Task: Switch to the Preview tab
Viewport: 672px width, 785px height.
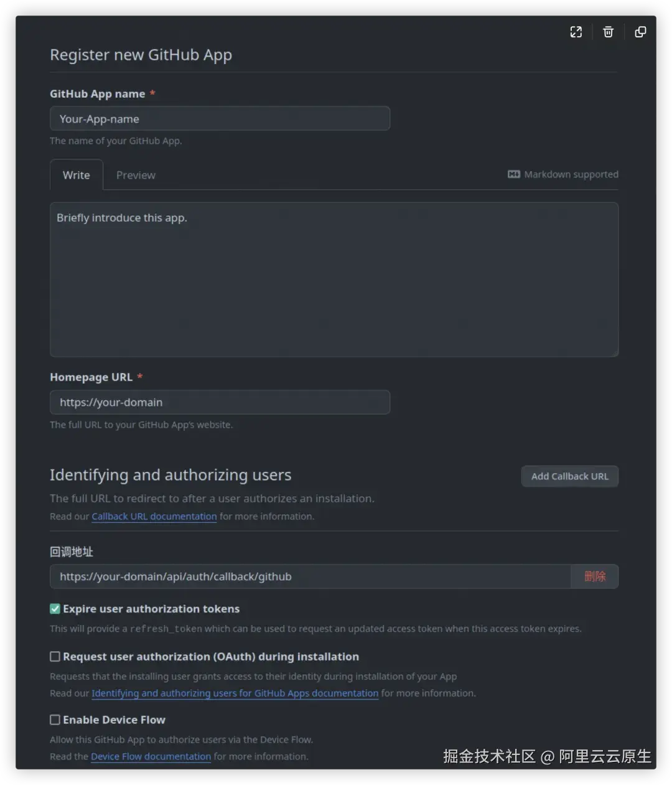Action: pos(136,176)
